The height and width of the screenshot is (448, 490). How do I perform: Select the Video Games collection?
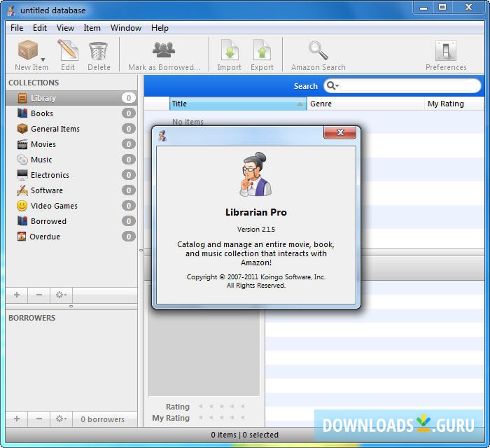coord(54,206)
